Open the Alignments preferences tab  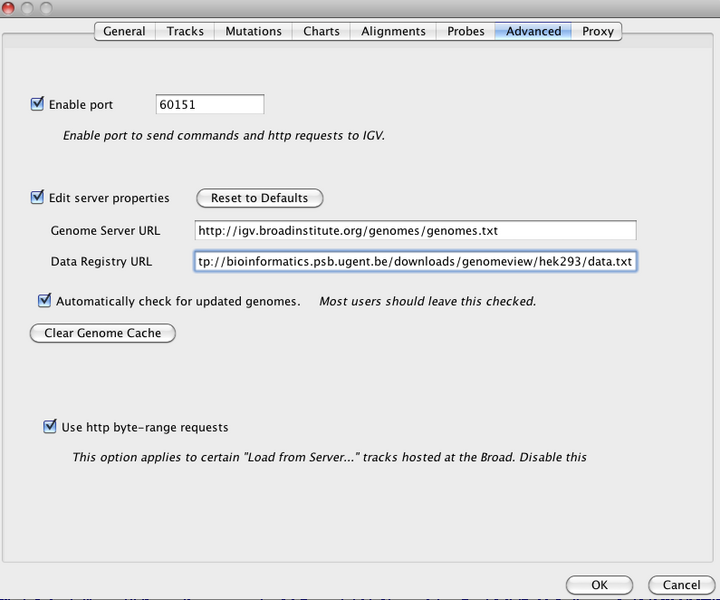pos(393,31)
